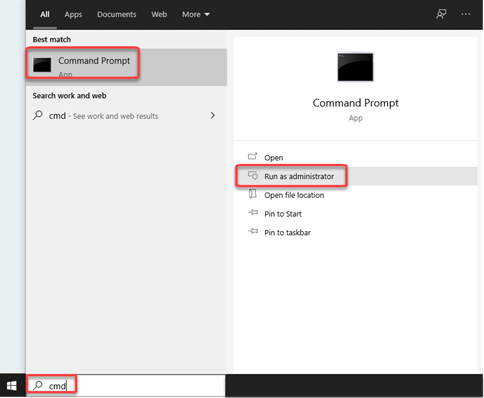This screenshot has height=398, width=484.
Task: Click the Windows Start logo button
Action: [12, 386]
